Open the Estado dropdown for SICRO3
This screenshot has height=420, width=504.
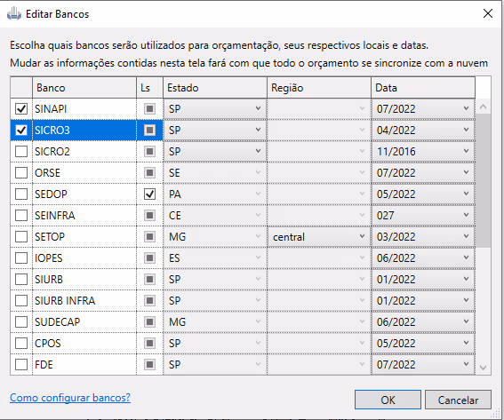pos(215,130)
